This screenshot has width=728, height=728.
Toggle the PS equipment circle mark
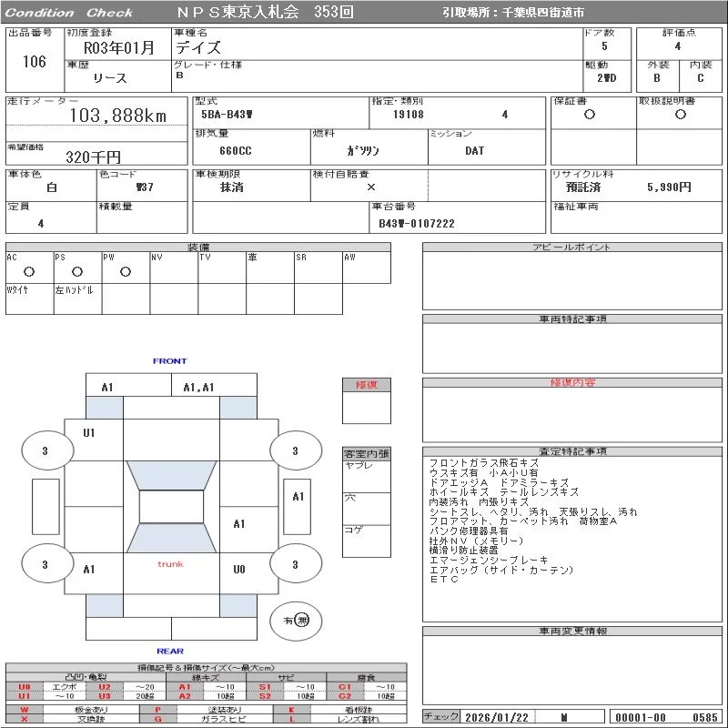[77, 271]
